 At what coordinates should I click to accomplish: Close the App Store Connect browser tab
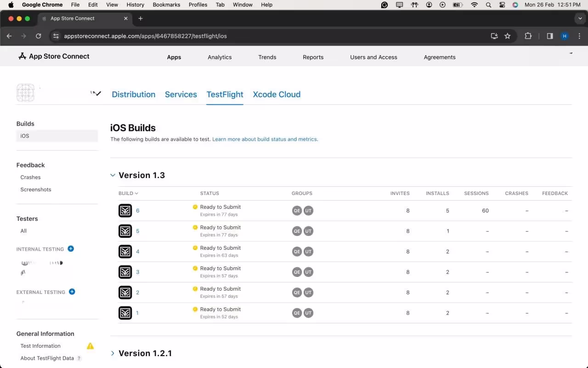(x=126, y=18)
